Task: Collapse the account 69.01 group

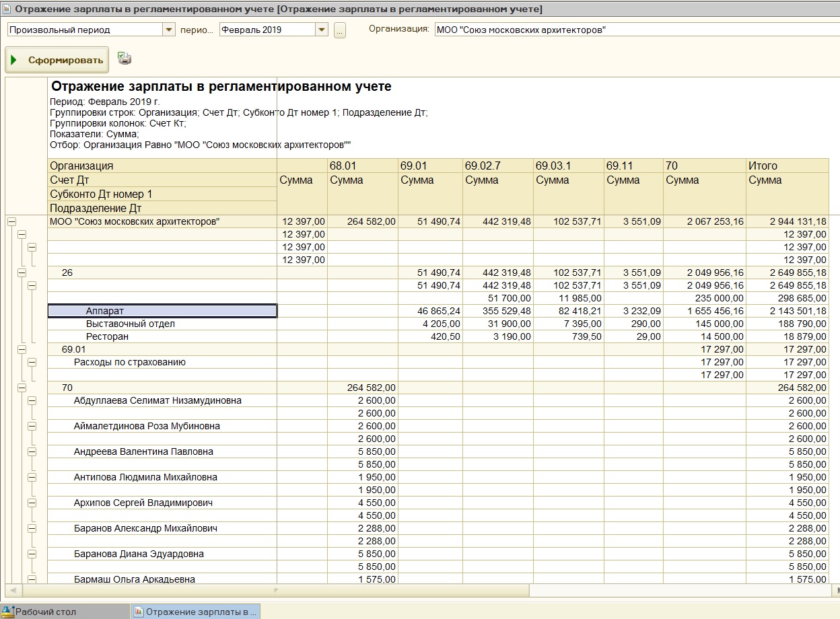Action: (x=22, y=350)
